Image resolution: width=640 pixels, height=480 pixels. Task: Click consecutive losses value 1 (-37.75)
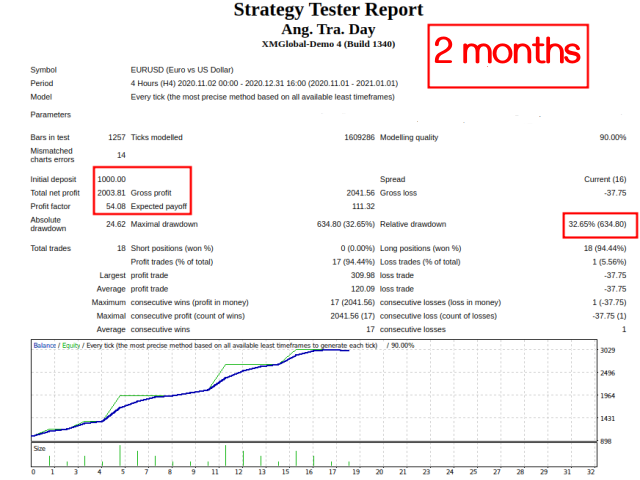coord(609,302)
